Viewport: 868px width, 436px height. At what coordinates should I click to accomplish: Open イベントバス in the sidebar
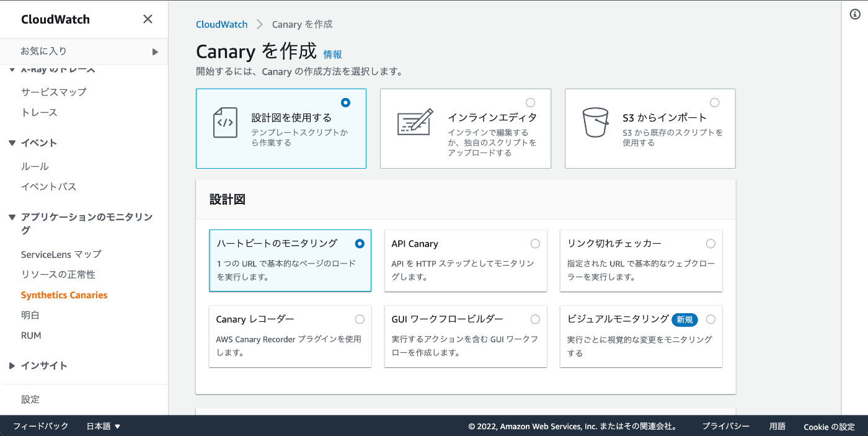click(49, 187)
